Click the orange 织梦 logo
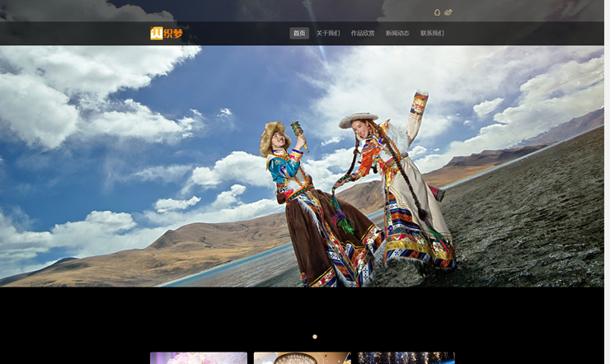 pos(167,33)
